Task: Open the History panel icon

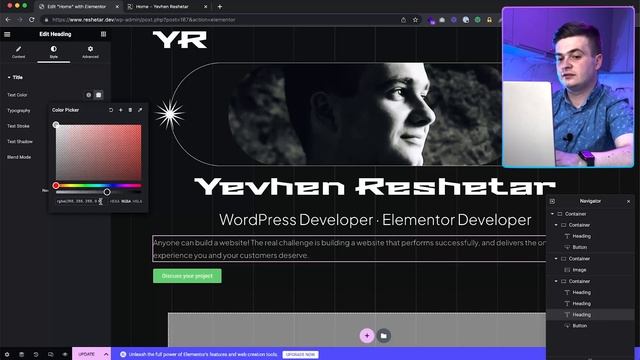Action: 36,354
